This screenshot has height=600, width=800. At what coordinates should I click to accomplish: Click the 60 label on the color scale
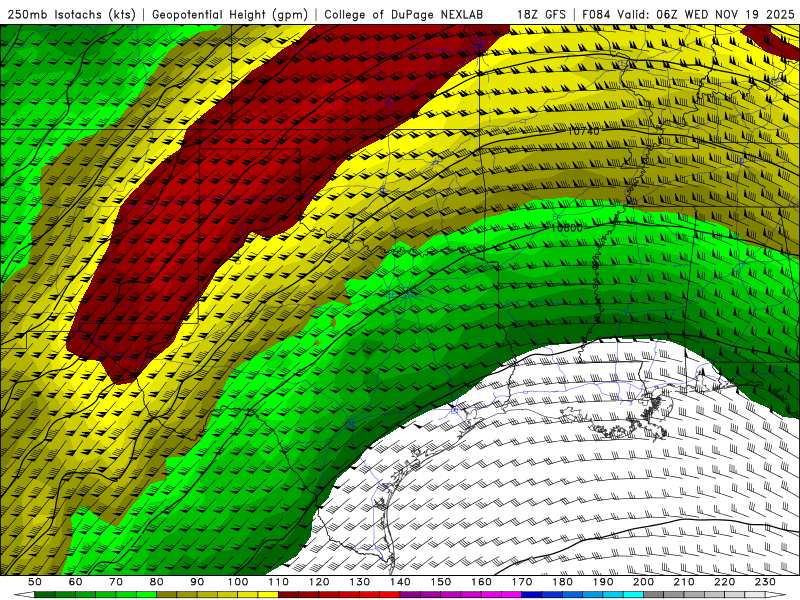click(x=76, y=582)
